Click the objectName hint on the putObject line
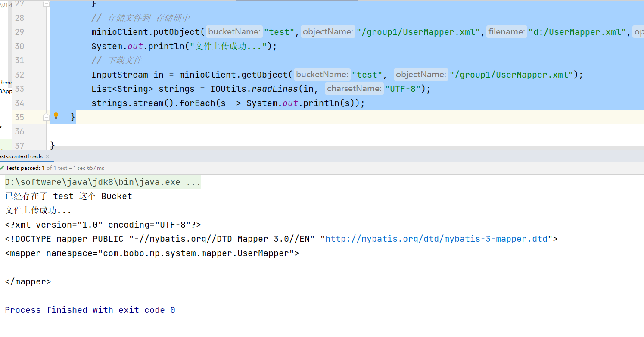Image resolution: width=644 pixels, height=337 pixels. 328,32
